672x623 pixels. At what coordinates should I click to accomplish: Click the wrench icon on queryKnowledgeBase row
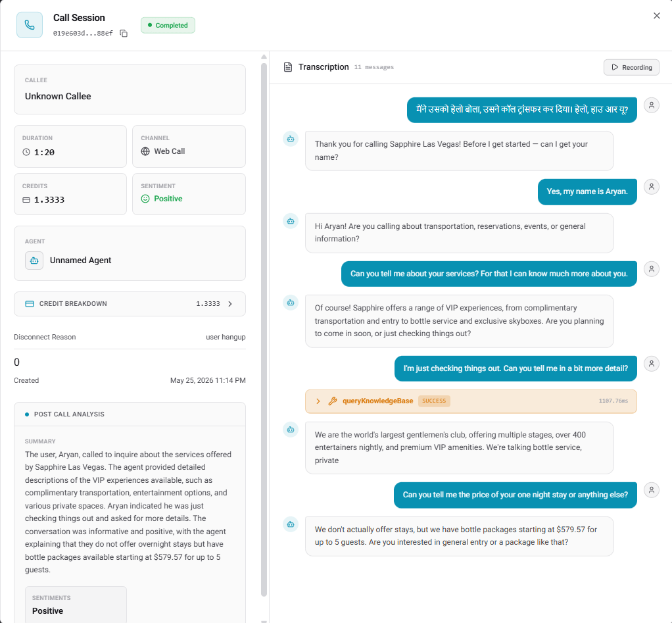pyautogui.click(x=333, y=401)
